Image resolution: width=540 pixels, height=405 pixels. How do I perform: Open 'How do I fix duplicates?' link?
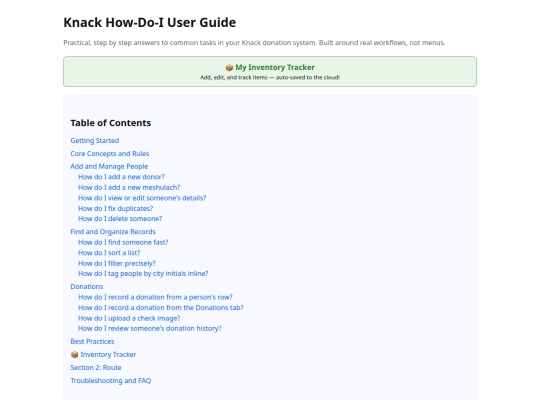click(x=116, y=208)
